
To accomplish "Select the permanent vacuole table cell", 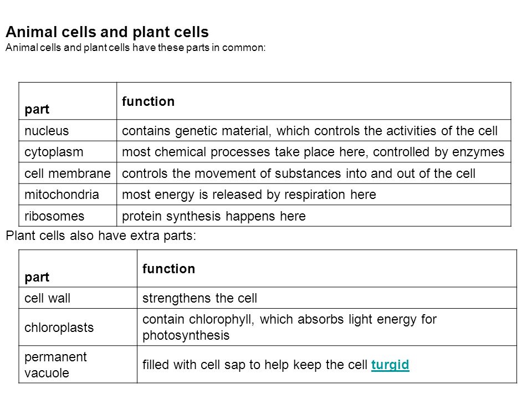I will [78, 365].
